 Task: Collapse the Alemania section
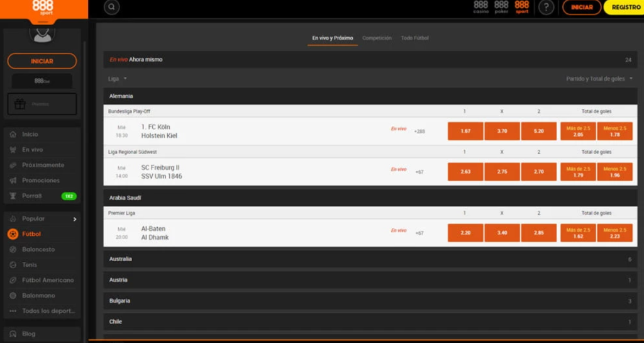(x=370, y=96)
